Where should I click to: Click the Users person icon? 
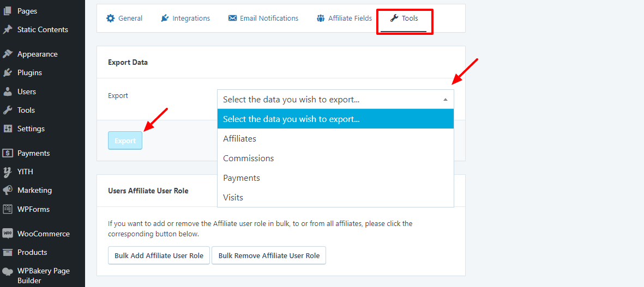[8, 91]
